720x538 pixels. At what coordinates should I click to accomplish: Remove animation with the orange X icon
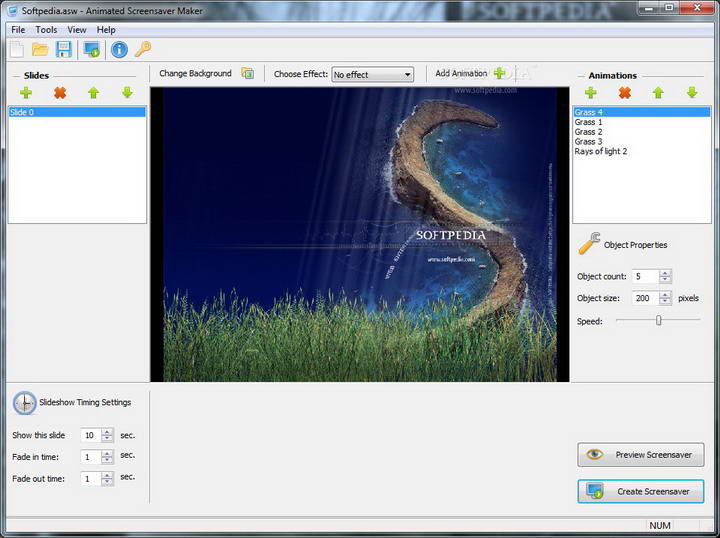(x=624, y=93)
